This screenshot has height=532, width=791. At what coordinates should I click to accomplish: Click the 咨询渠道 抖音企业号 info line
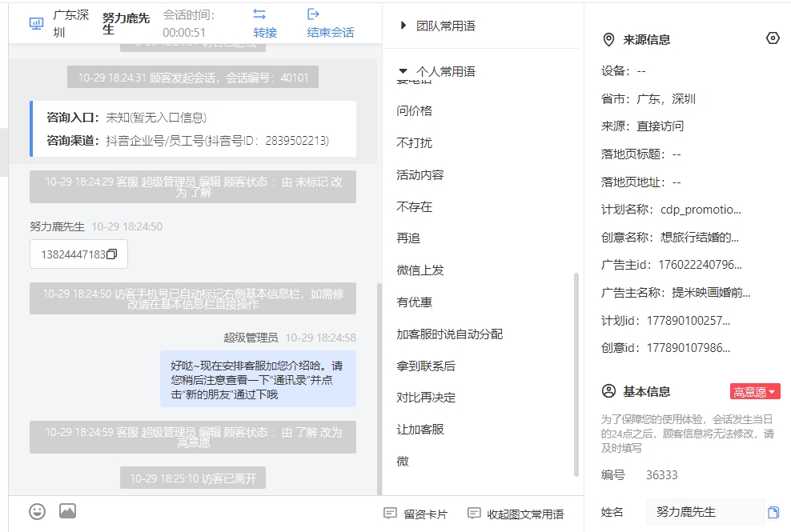[187, 141]
